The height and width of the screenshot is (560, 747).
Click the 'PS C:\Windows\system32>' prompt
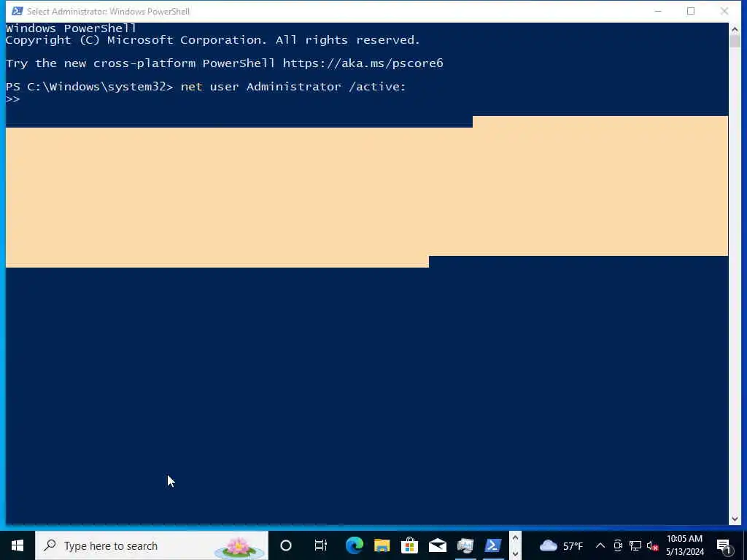(89, 87)
